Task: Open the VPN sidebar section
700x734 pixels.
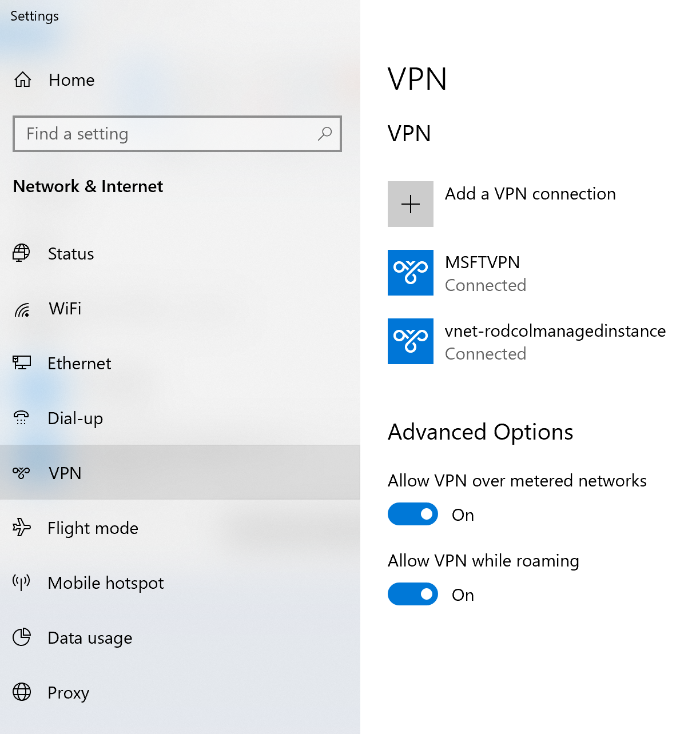Action: point(65,473)
